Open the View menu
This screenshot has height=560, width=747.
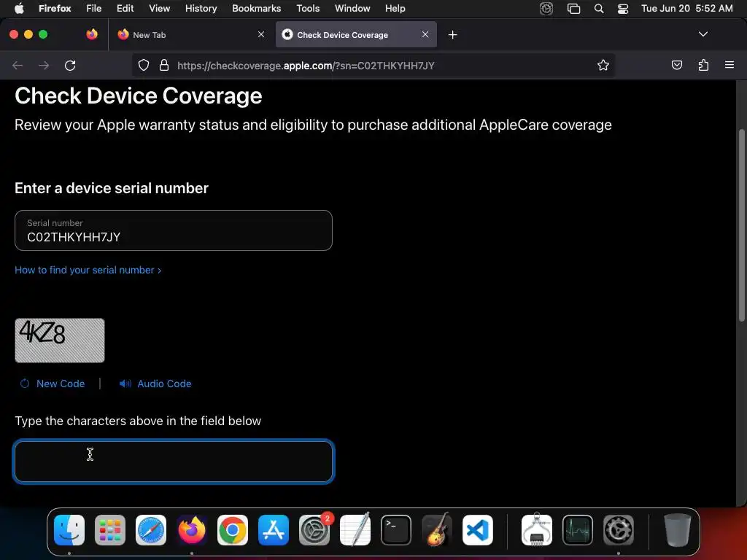pyautogui.click(x=160, y=8)
